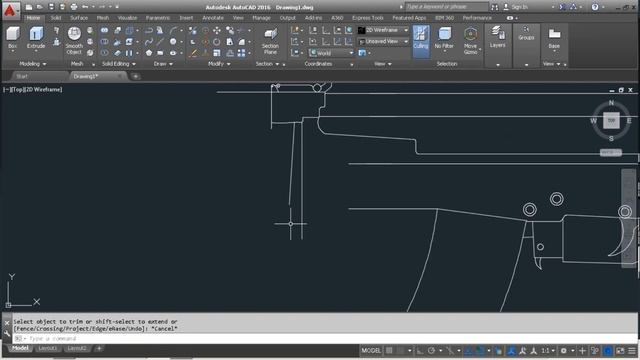Viewport: 640px width, 360px height.
Task: Click the [Top] viewport view label
Action: [17, 89]
